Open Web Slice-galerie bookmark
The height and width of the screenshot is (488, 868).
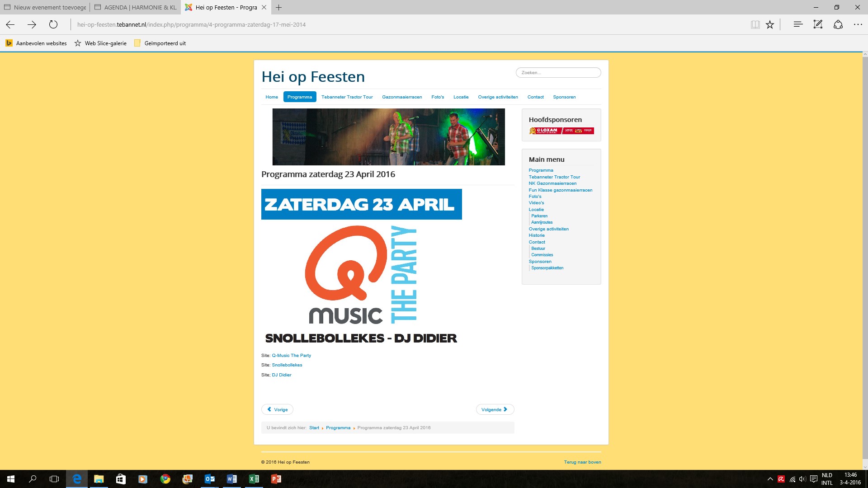tap(100, 43)
